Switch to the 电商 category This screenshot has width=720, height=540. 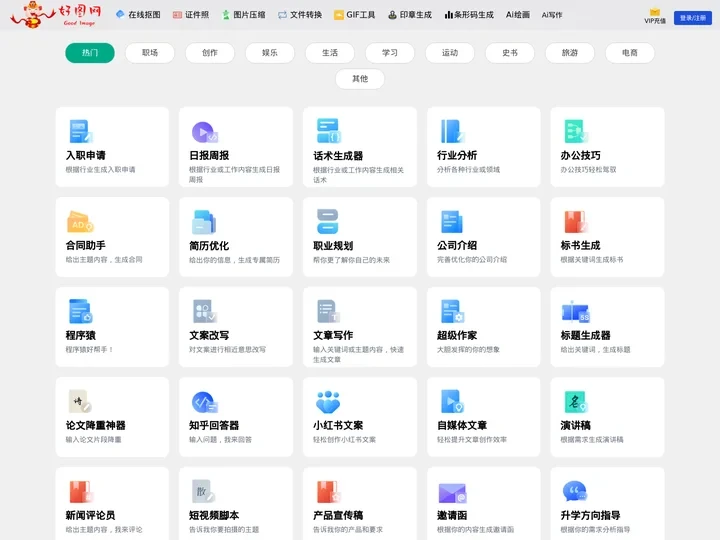630,53
